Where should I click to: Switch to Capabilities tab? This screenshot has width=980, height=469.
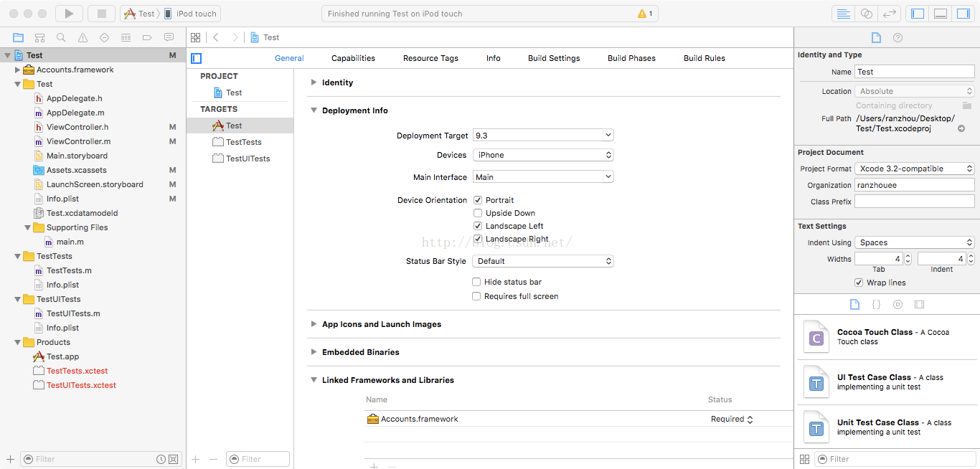[353, 58]
